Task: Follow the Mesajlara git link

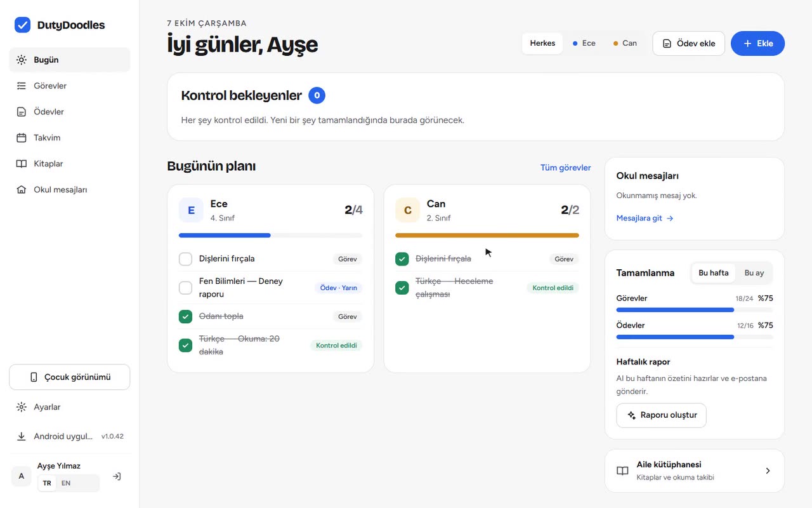Action: (645, 218)
